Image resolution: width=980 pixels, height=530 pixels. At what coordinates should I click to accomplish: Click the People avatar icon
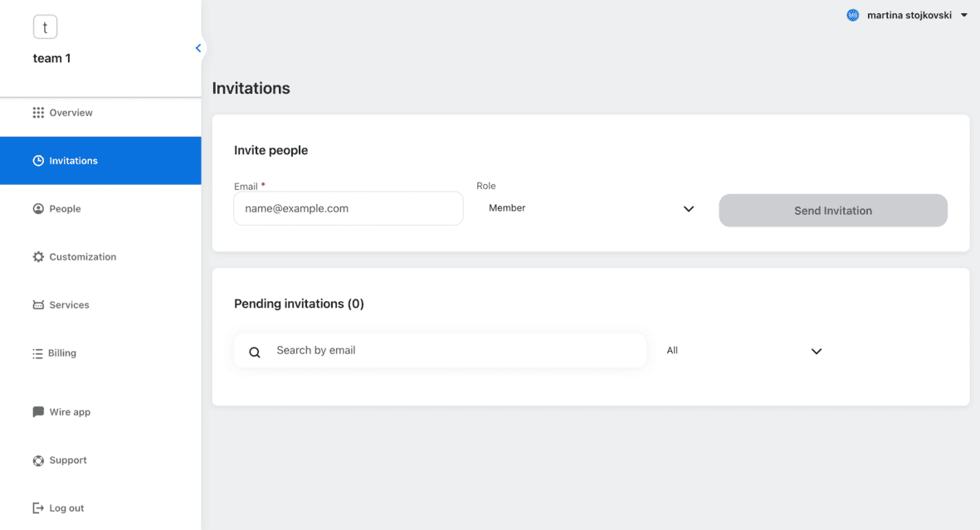[x=38, y=209]
